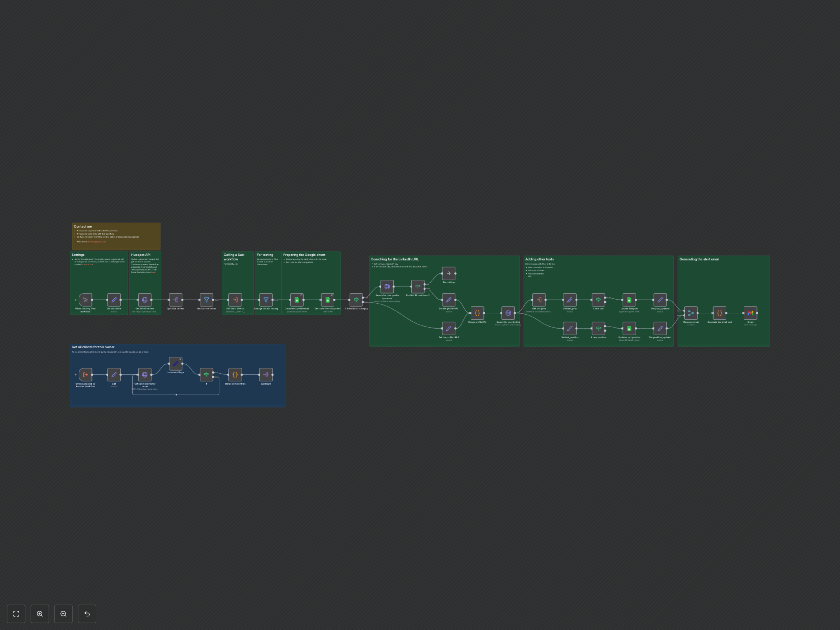Viewport: 840px width, 630px height.
Task: Open the "Get list of owners" HTTP node
Action: pyautogui.click(x=145, y=300)
